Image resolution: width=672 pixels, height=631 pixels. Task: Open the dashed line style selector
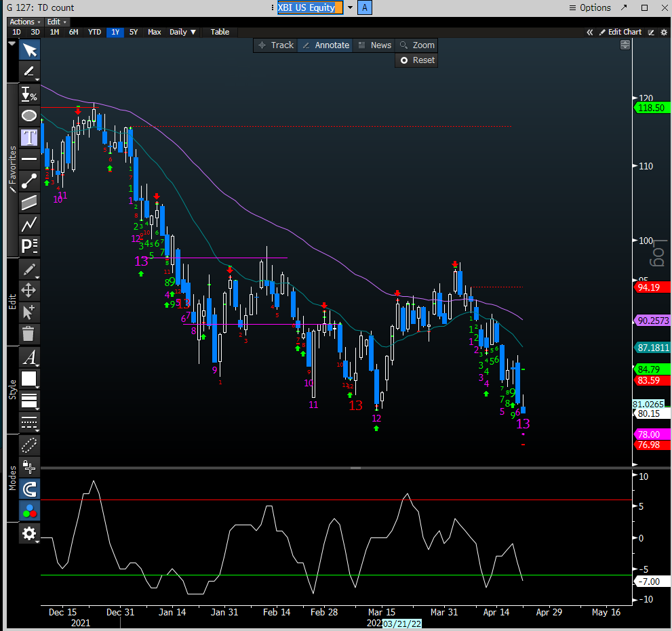click(30, 422)
